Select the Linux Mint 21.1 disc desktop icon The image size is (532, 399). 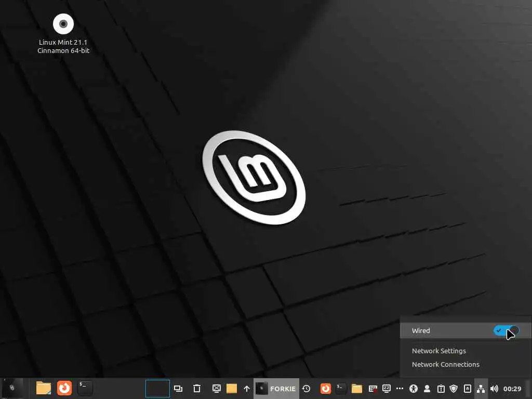tap(63, 34)
